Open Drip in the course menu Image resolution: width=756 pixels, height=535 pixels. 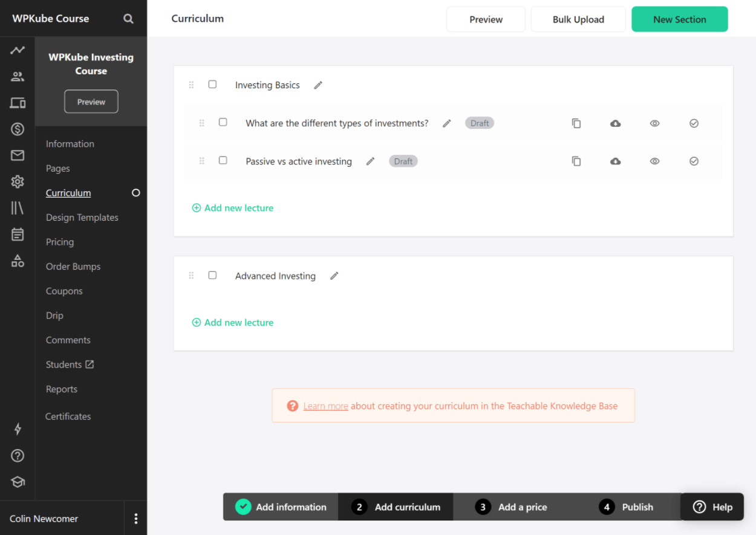click(54, 316)
